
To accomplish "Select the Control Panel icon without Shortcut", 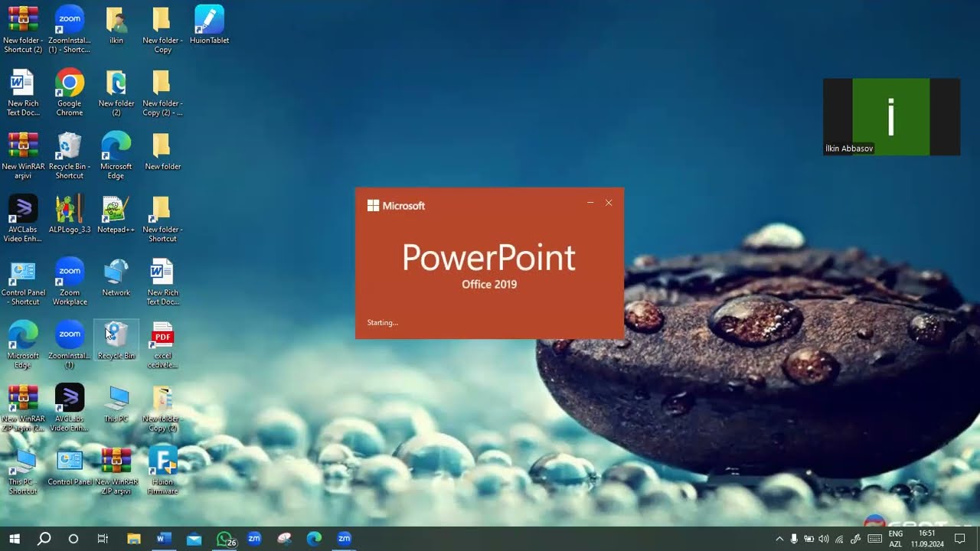I will click(x=69, y=467).
